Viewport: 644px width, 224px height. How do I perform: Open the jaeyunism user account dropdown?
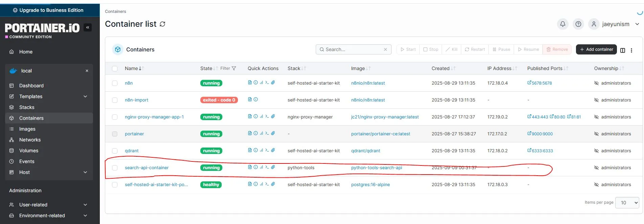click(x=614, y=24)
